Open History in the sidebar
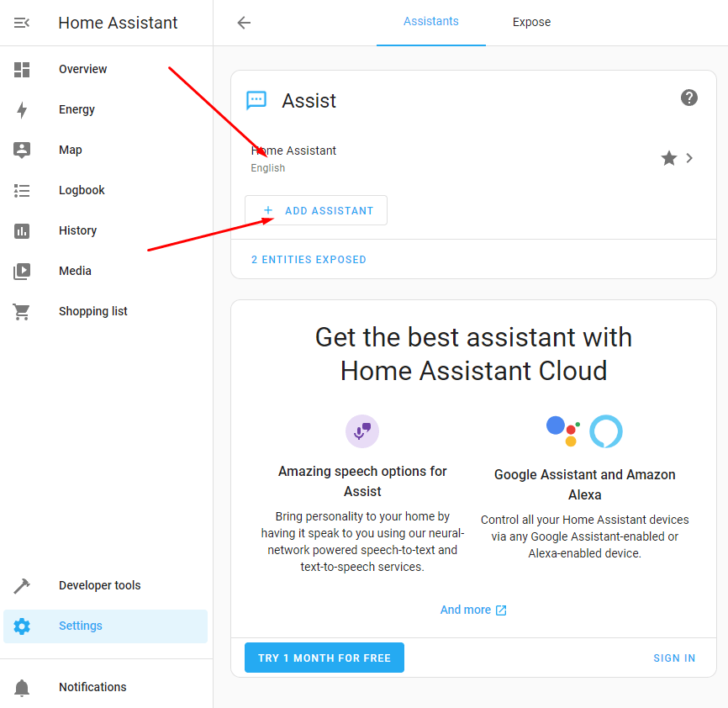 point(105,231)
